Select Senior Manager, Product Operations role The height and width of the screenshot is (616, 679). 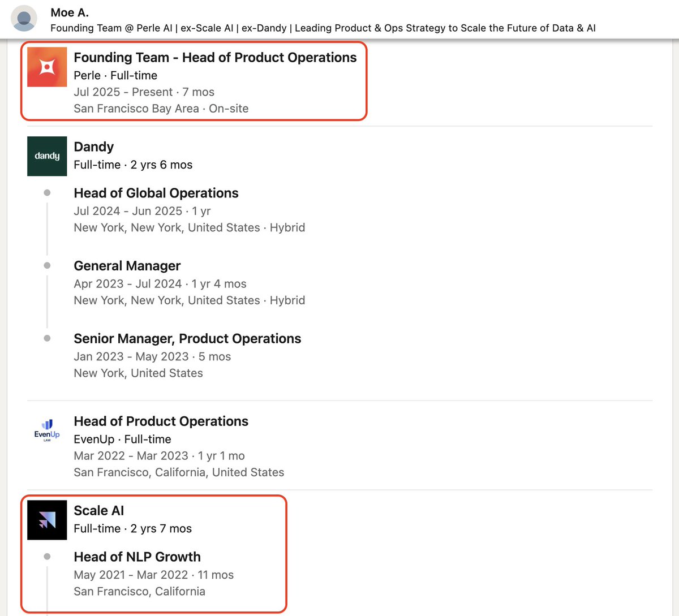187,339
